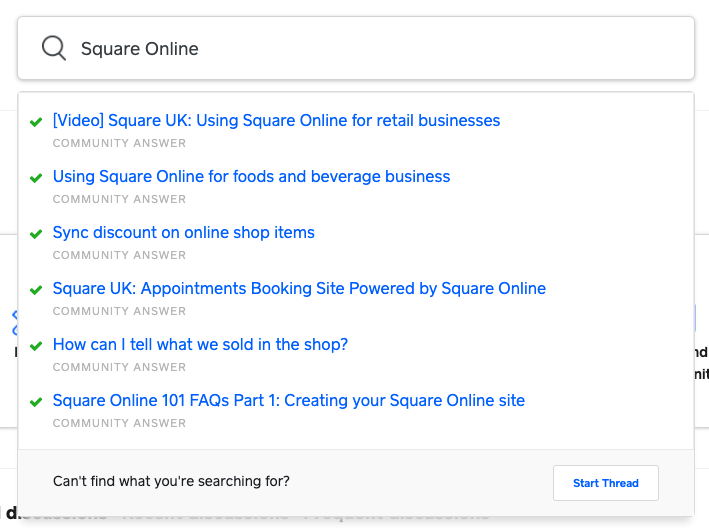Screen dimensions: 709x528
Task: Open 'Square Online 101 FAQs Part 1' link
Action: point(288,401)
